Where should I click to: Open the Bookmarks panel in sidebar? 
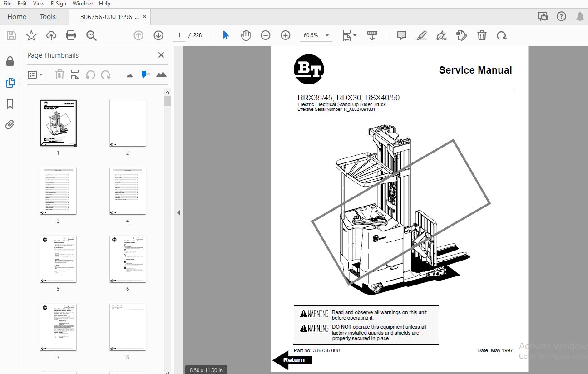pos(10,104)
